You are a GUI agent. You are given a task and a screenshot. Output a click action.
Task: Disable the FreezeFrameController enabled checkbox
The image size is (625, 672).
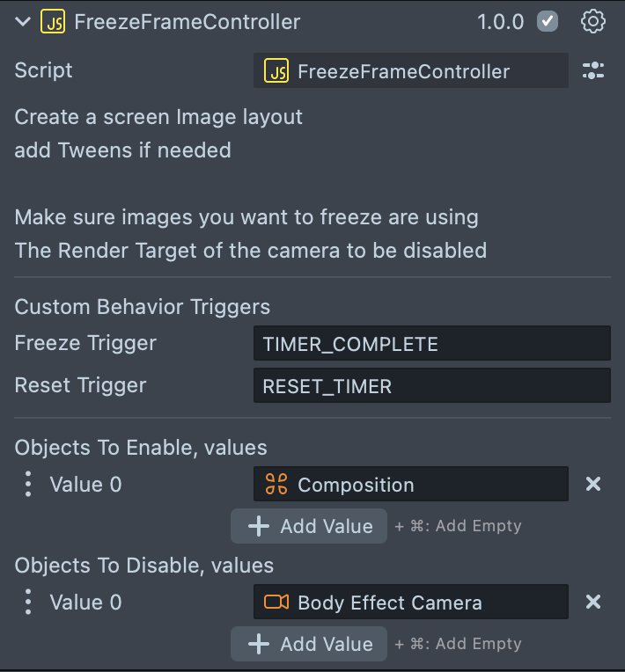click(548, 22)
